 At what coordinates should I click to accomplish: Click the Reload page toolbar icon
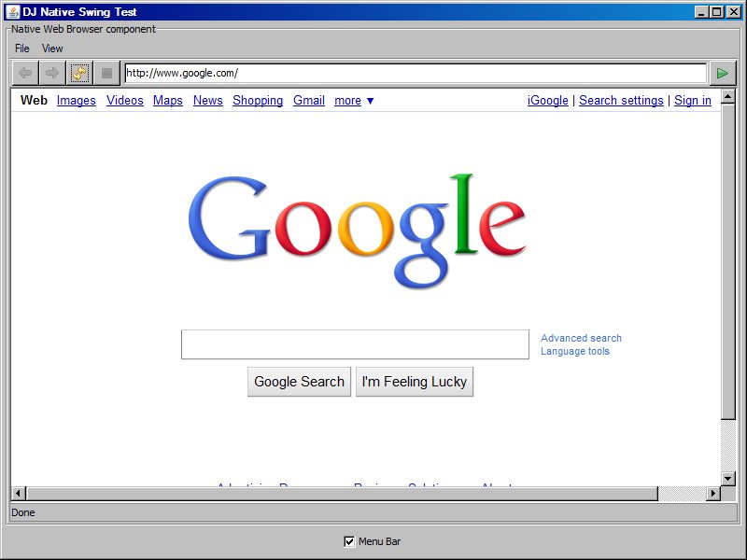(x=79, y=73)
